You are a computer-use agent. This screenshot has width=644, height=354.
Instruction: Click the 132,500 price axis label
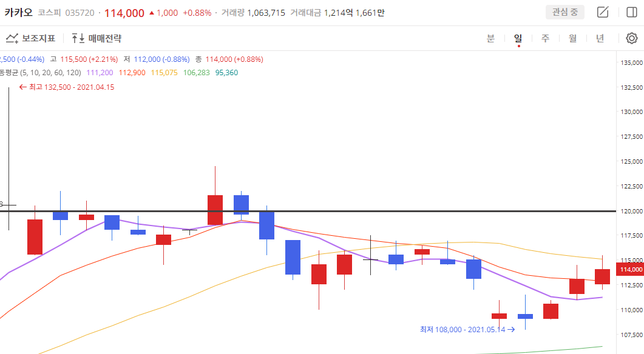click(632, 87)
